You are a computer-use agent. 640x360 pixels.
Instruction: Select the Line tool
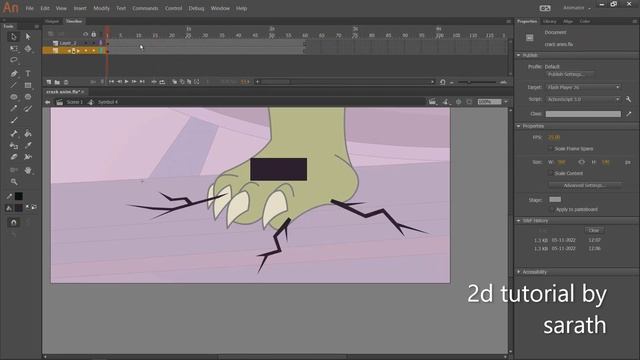[14, 85]
